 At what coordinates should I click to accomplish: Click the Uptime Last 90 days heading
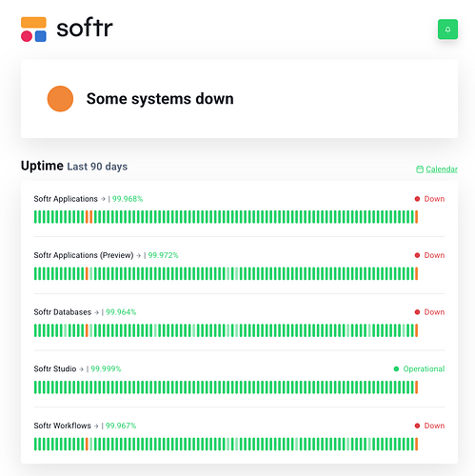(x=74, y=166)
